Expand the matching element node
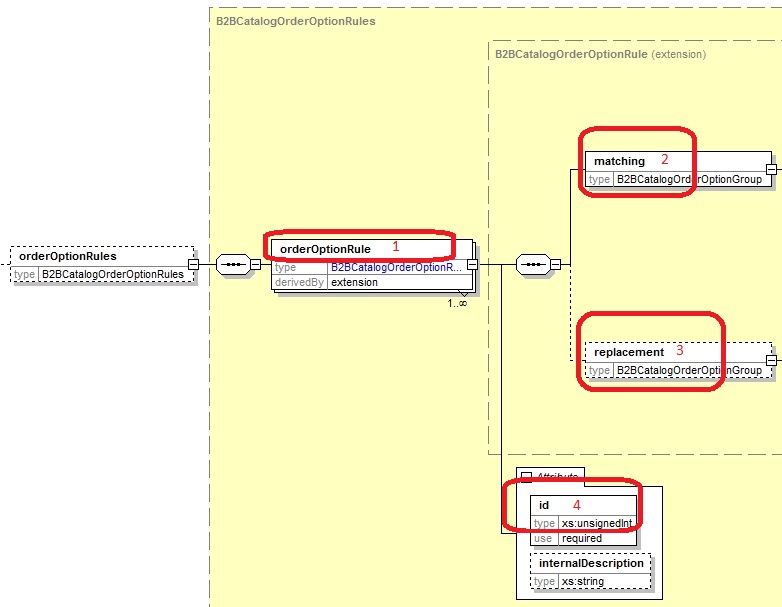 pos(770,169)
